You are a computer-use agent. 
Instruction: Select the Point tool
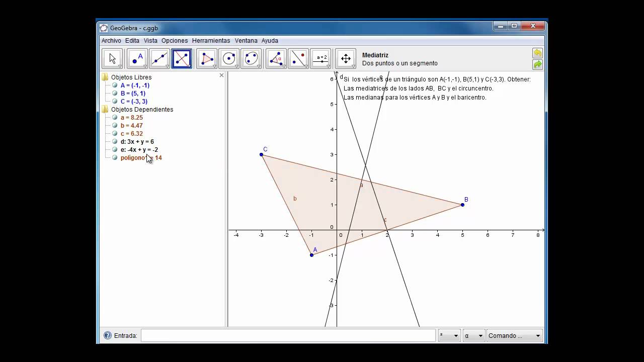[135, 58]
